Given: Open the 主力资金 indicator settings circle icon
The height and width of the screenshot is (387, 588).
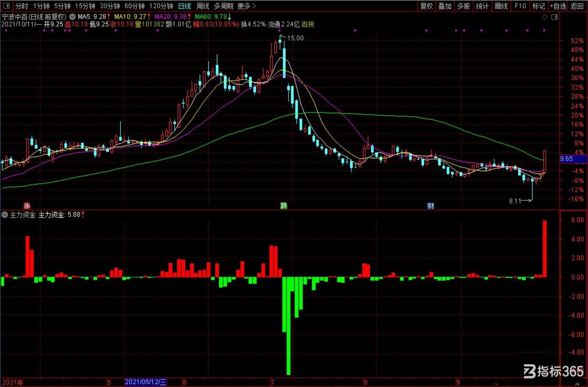Looking at the screenshot, I should click(x=5, y=215).
